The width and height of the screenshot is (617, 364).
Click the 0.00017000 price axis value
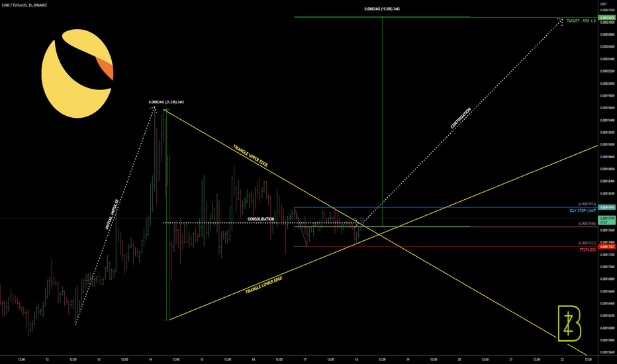click(x=608, y=267)
